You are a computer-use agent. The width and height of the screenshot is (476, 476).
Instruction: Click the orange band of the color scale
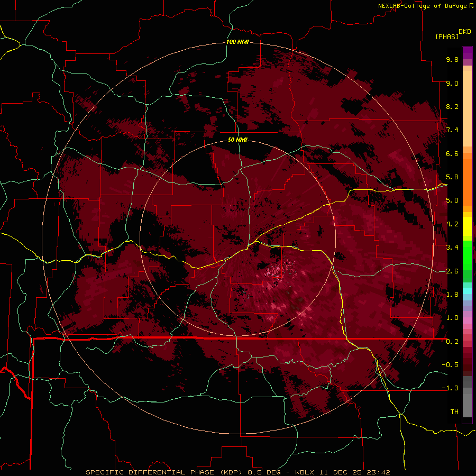[467, 182]
